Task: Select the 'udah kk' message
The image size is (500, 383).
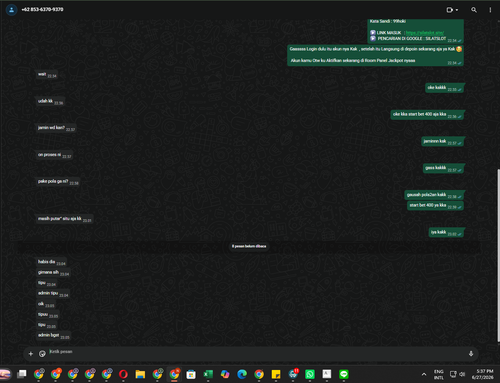Action: click(x=50, y=101)
